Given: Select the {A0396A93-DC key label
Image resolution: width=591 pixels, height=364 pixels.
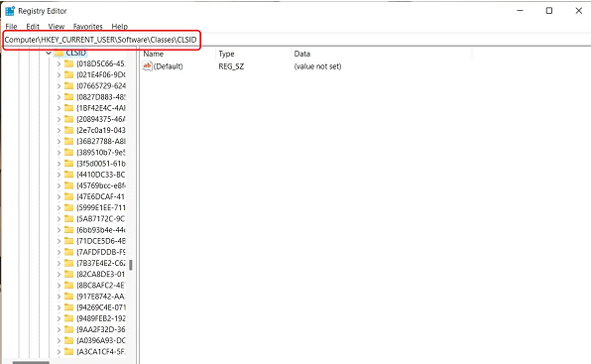Looking at the screenshot, I should (100, 340).
